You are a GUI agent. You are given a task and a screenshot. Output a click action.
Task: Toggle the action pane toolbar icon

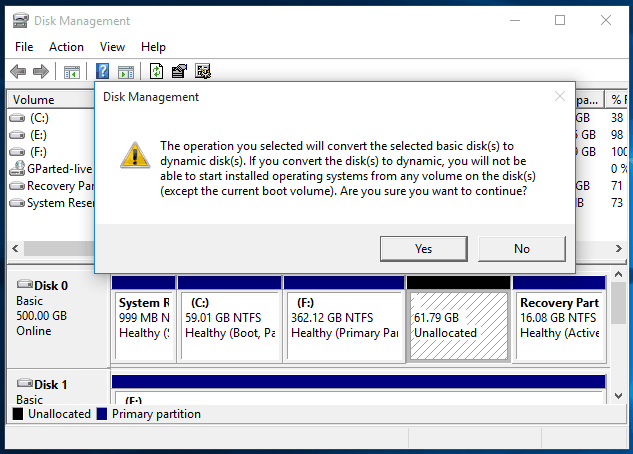tap(126, 72)
